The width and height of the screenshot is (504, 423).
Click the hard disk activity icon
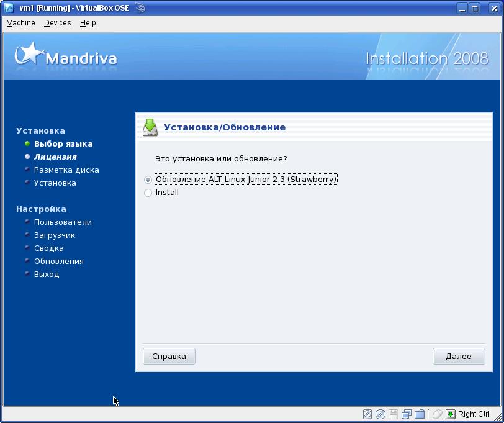coord(367,414)
